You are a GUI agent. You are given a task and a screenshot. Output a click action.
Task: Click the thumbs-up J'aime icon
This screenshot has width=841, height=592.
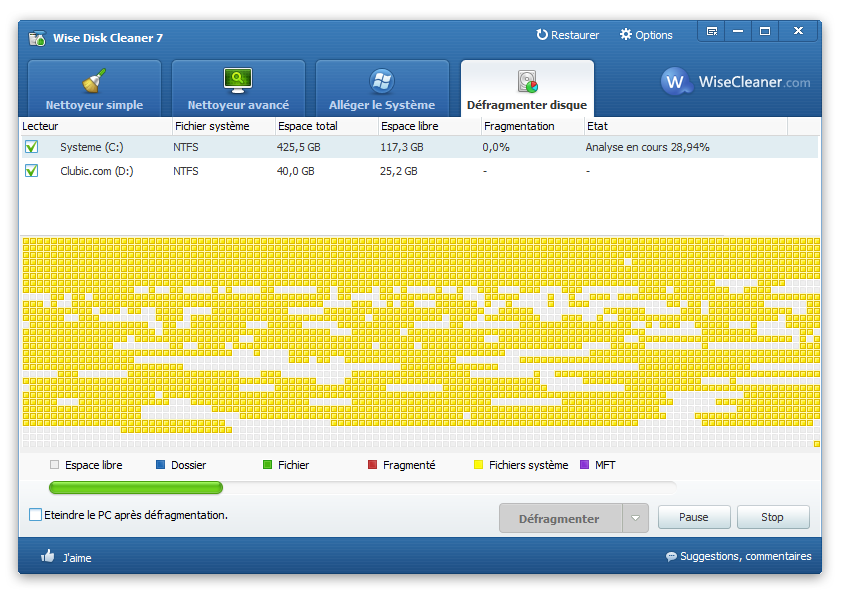click(x=47, y=557)
